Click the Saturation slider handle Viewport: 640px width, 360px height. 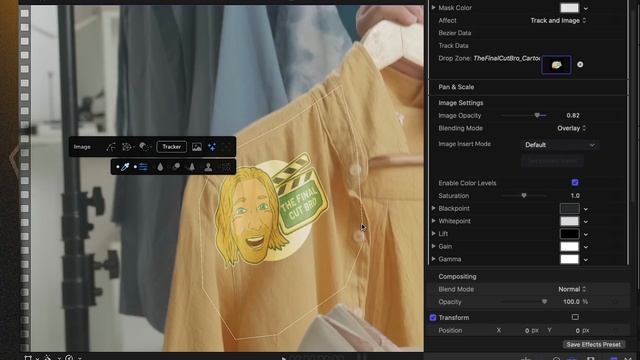[524, 196]
